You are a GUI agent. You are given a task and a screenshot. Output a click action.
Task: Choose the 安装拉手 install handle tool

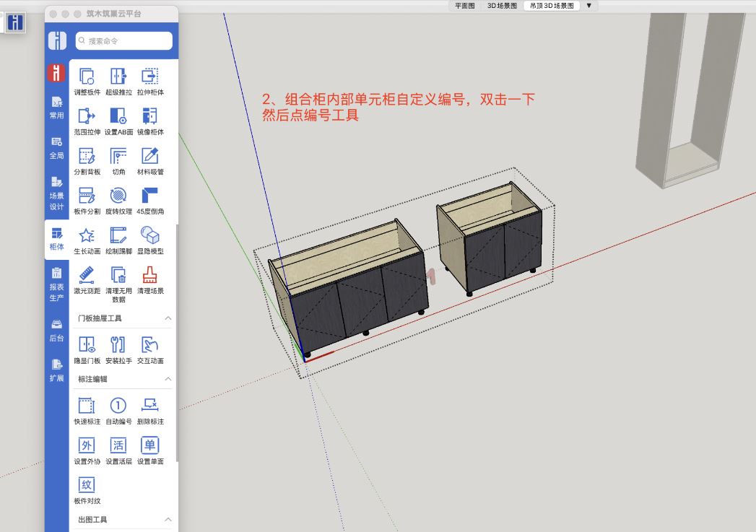[x=118, y=345]
